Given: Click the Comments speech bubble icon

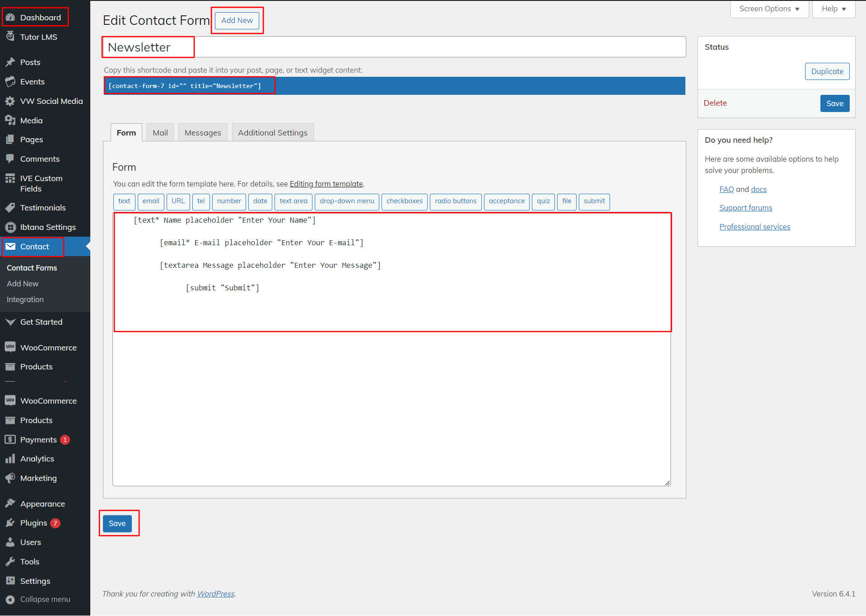Looking at the screenshot, I should (x=10, y=159).
